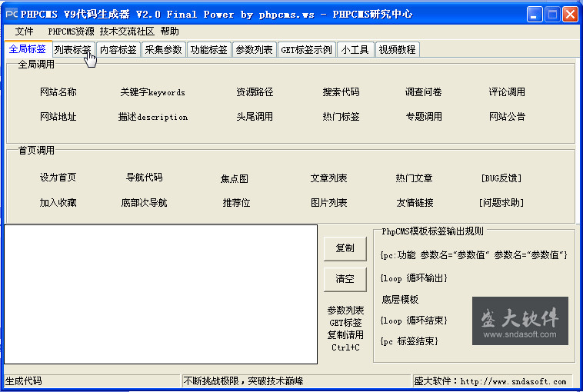Open the 技术交流社区 menu
This screenshot has height=392, width=583.
127,32
